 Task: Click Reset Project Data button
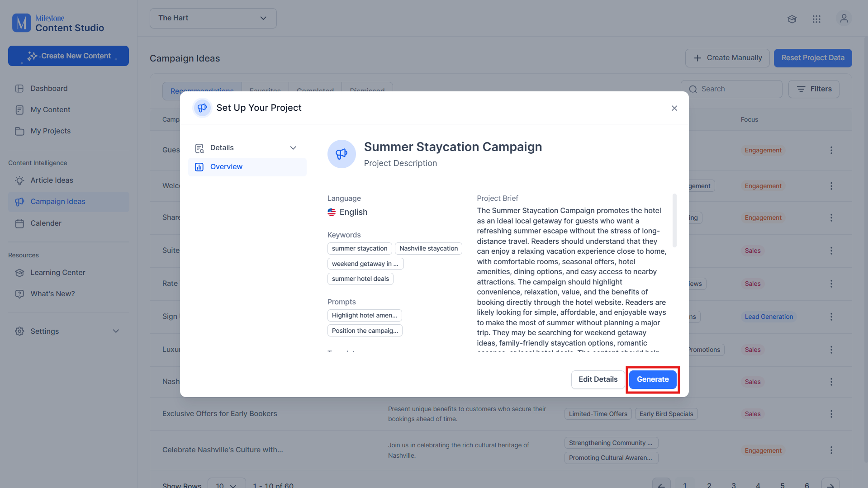pyautogui.click(x=813, y=58)
